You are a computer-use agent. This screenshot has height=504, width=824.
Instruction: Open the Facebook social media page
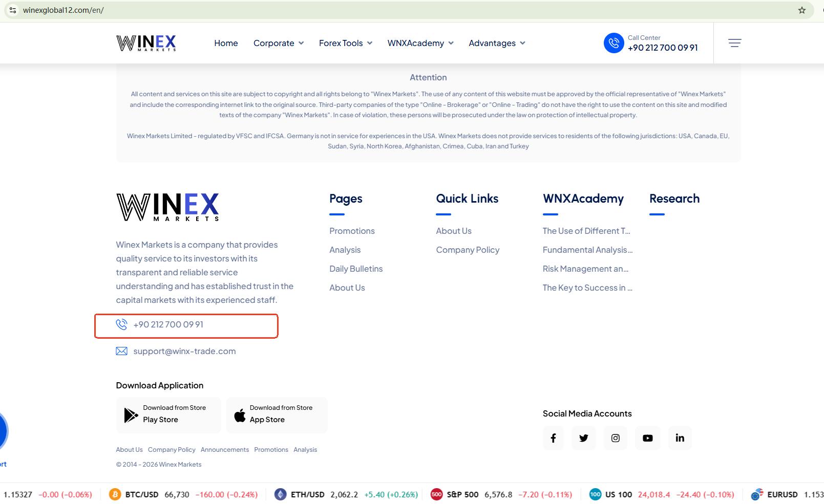(553, 438)
